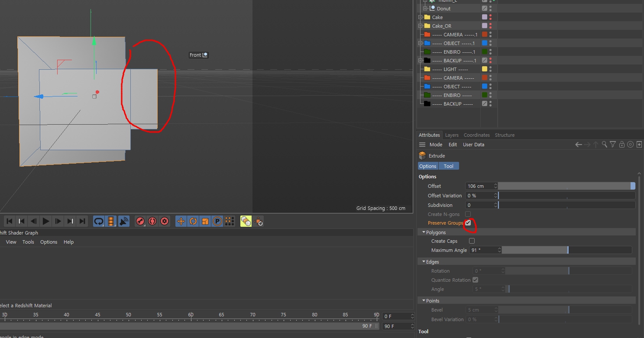Toggle Quantize Rotation checkbox
The width and height of the screenshot is (644, 338).
tap(475, 280)
